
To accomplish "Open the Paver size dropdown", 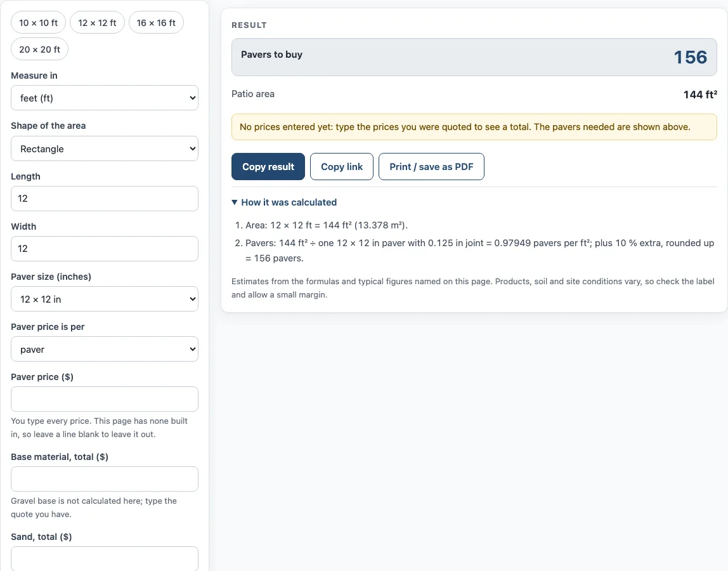I will tap(105, 299).
